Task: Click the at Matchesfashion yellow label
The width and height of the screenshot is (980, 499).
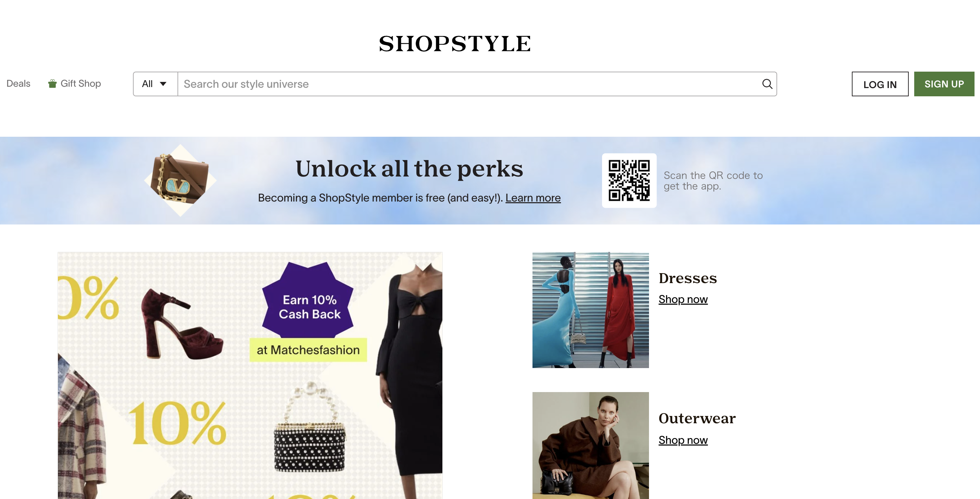Action: pos(308,350)
